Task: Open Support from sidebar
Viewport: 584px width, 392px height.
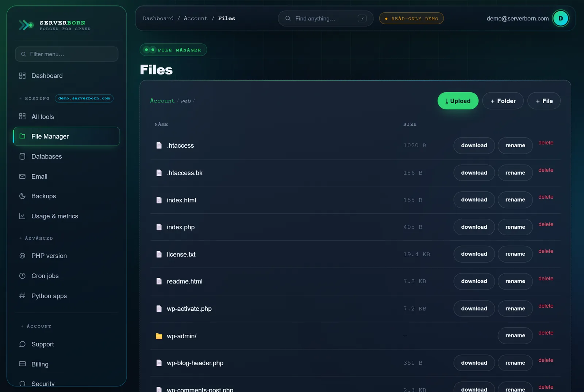Action: [66, 344]
